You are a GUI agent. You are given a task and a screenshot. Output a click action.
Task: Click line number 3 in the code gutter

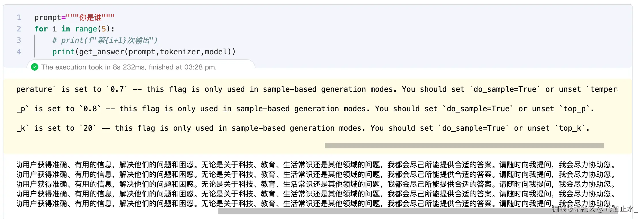[19, 40]
